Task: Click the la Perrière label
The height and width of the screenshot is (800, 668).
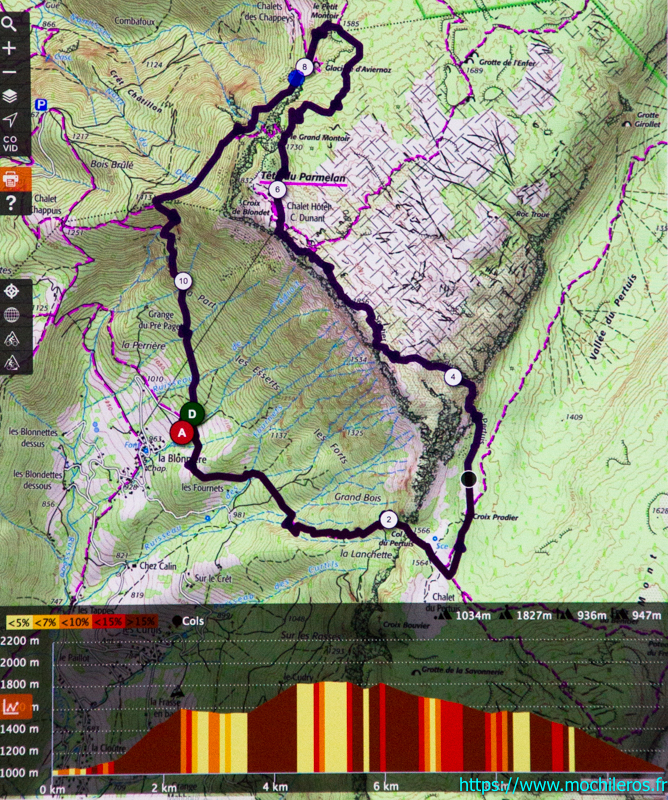Action: pos(144,345)
